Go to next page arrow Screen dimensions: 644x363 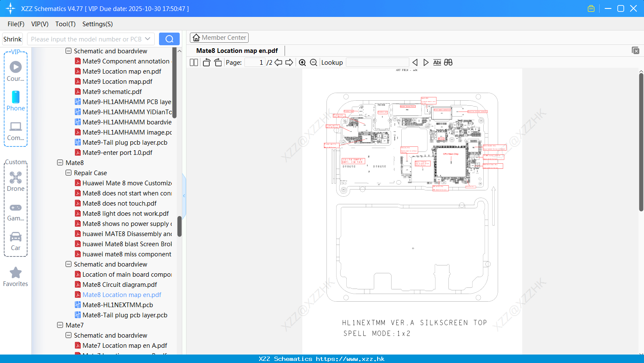click(x=289, y=62)
